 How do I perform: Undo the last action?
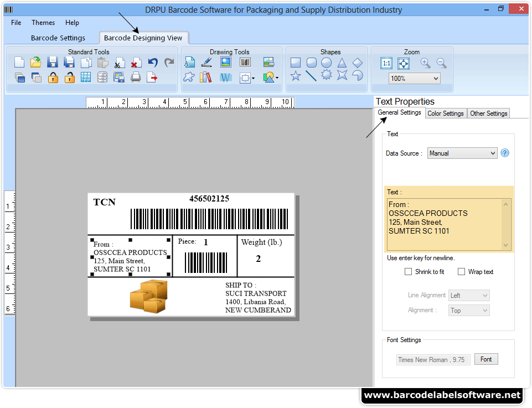tap(153, 63)
